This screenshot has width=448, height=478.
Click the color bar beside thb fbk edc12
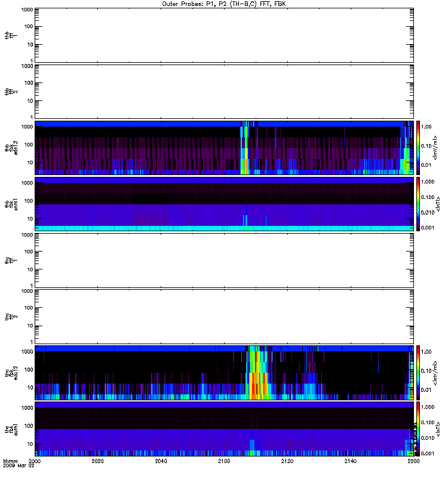[x=418, y=148]
